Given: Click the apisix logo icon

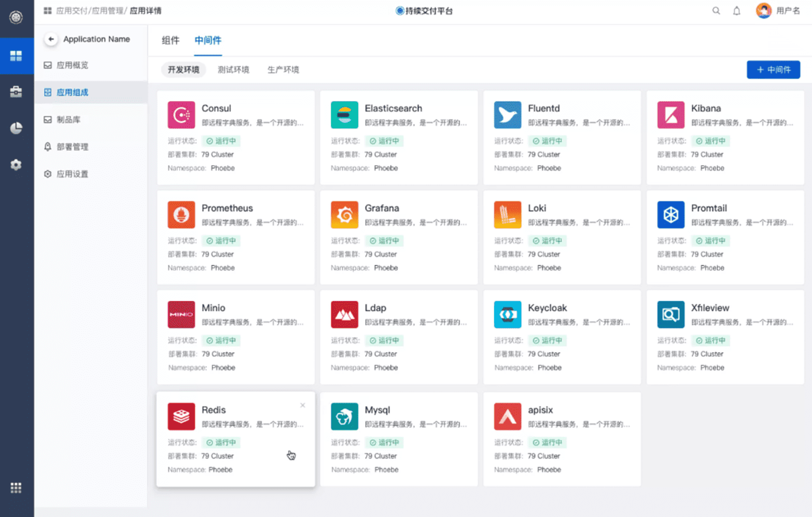Looking at the screenshot, I should click(x=507, y=417).
